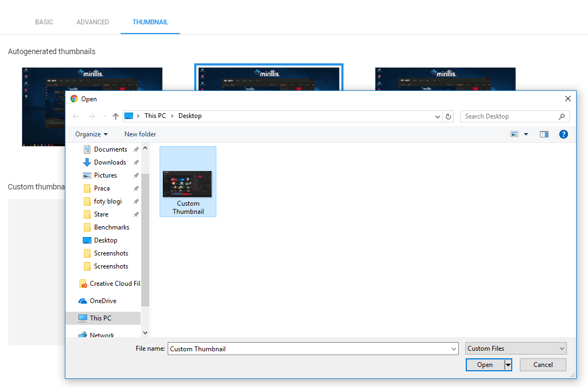Click the Open button

pos(485,364)
